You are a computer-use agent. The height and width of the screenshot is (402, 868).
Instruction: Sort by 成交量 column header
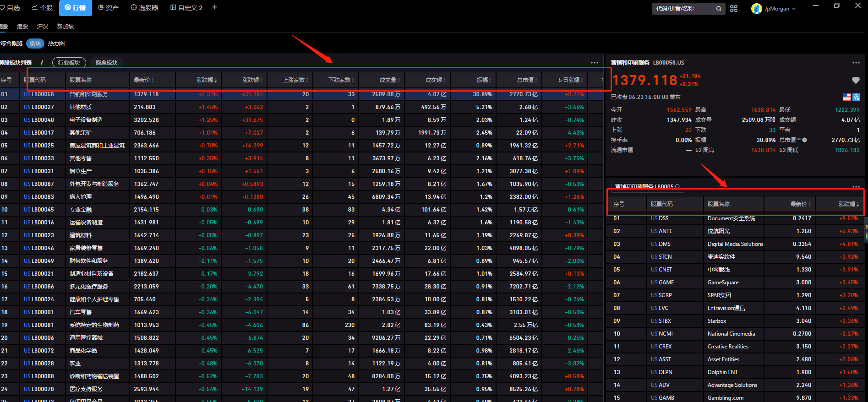[x=389, y=80]
